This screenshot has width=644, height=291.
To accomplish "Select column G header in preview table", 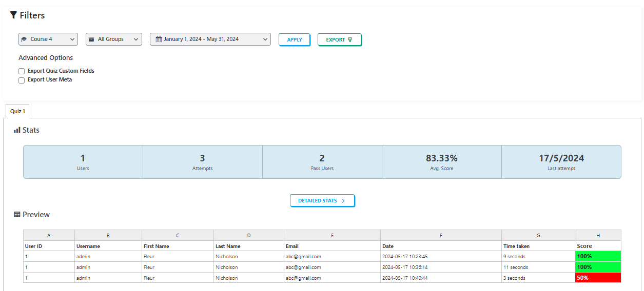I will [x=538, y=236].
